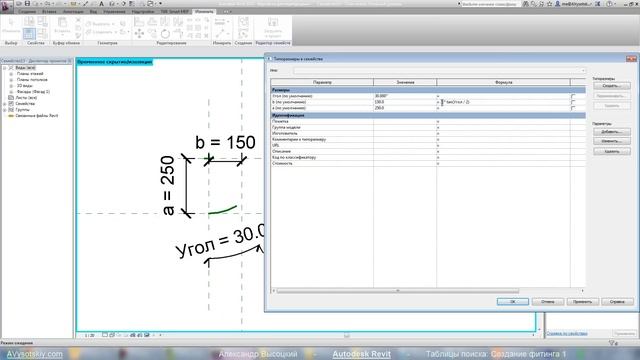
Task: Click the Text (A) icon in quick access toolbar
Action: (101, 4)
